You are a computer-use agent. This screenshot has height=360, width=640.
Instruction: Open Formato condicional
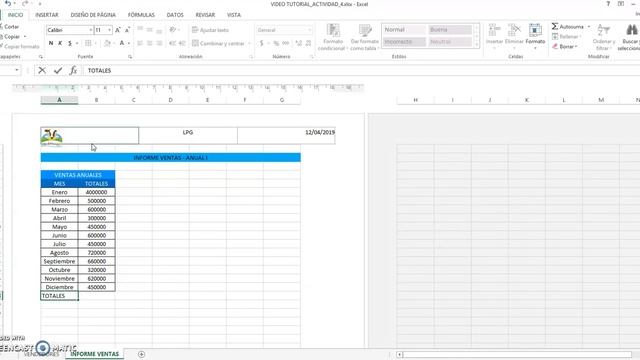333,37
